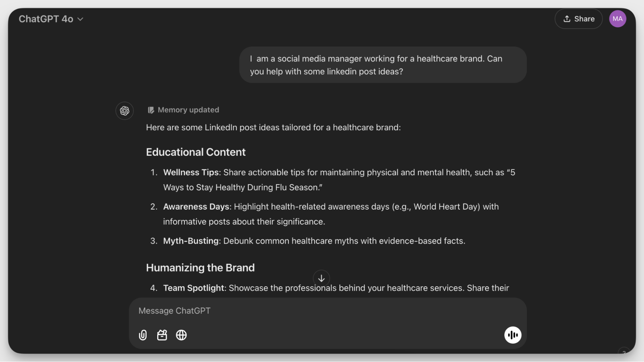
Task: Open the tools toolbox icon
Action: [162, 335]
